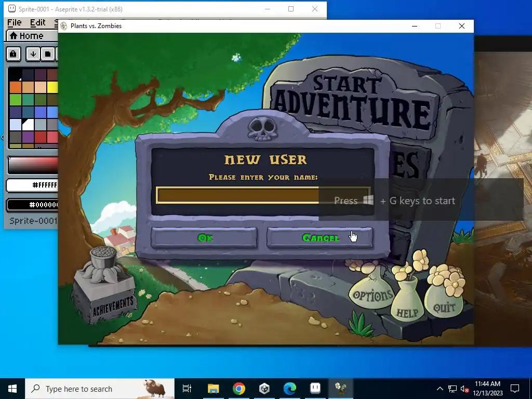532x399 pixels.
Task: Minimize the Plants vs. Zombies window
Action: tap(415, 26)
